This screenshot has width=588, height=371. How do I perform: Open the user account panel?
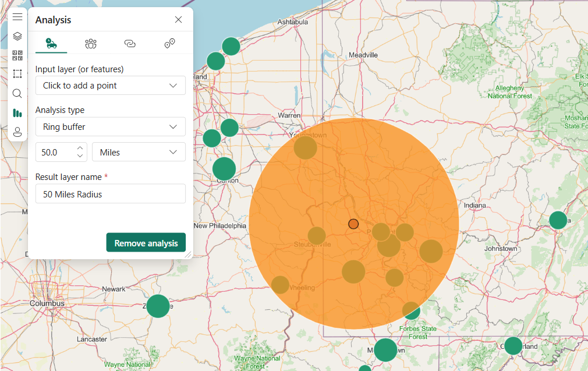click(17, 132)
